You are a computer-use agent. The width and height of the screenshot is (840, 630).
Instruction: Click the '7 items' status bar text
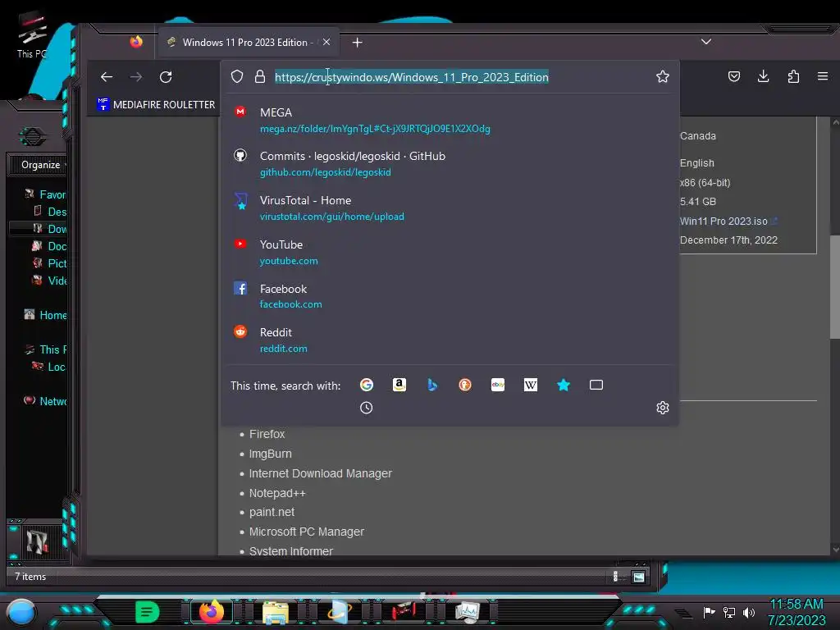tap(30, 577)
